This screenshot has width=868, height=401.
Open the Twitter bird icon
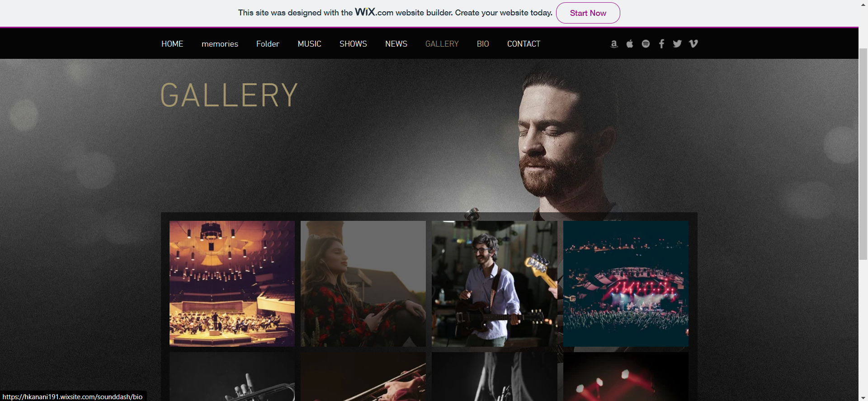(x=677, y=44)
